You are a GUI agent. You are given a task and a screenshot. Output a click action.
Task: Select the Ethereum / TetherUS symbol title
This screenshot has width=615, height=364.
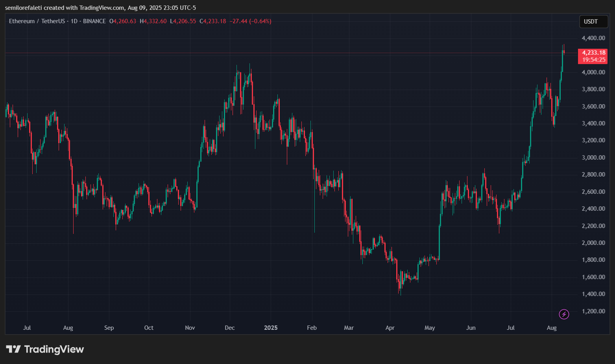tap(37, 21)
